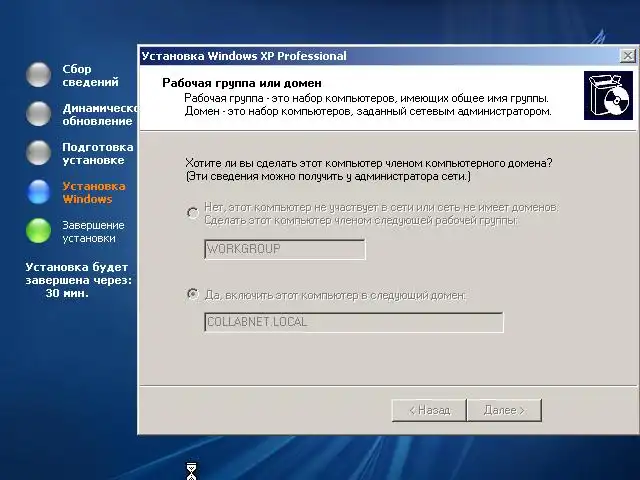This screenshot has width=640, height=480.
Task: Click the "Далее >" button
Action: (x=504, y=410)
